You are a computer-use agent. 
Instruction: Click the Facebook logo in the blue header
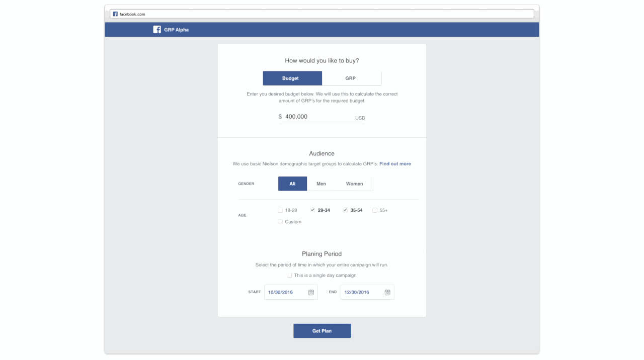(157, 30)
